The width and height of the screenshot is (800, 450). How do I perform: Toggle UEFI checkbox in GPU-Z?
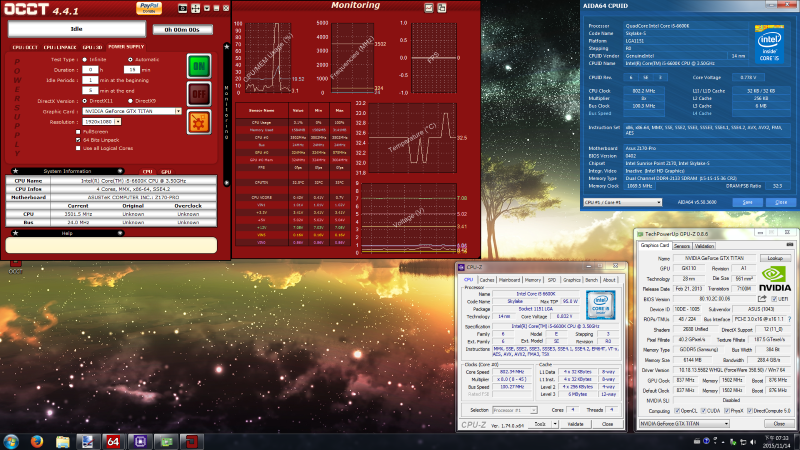tap(774, 299)
